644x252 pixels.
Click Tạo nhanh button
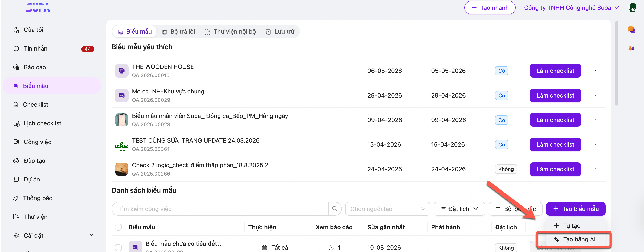490,8
